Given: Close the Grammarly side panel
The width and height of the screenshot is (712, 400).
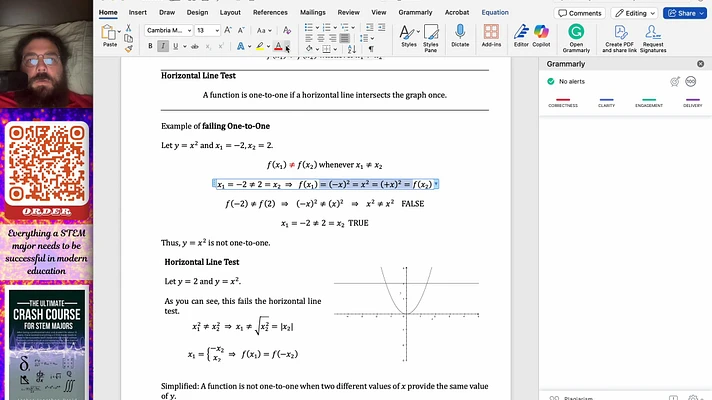Looking at the screenshot, I should point(701,64).
